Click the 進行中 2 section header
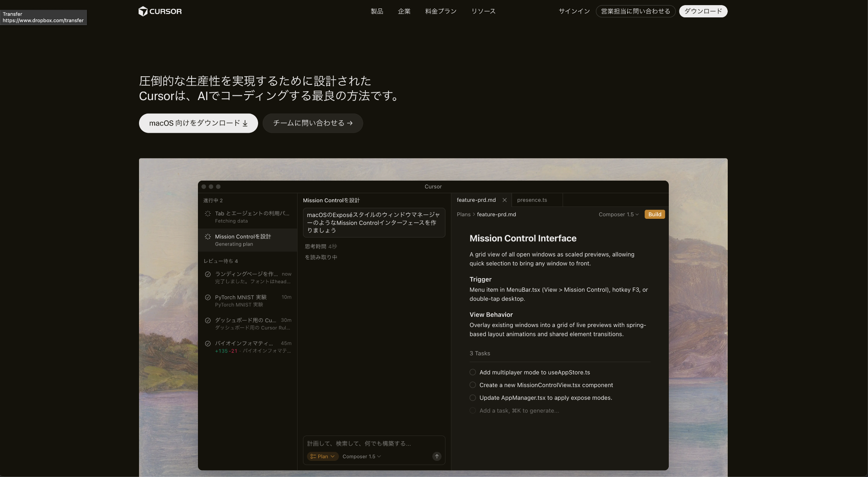This screenshot has height=477, width=868. click(213, 201)
